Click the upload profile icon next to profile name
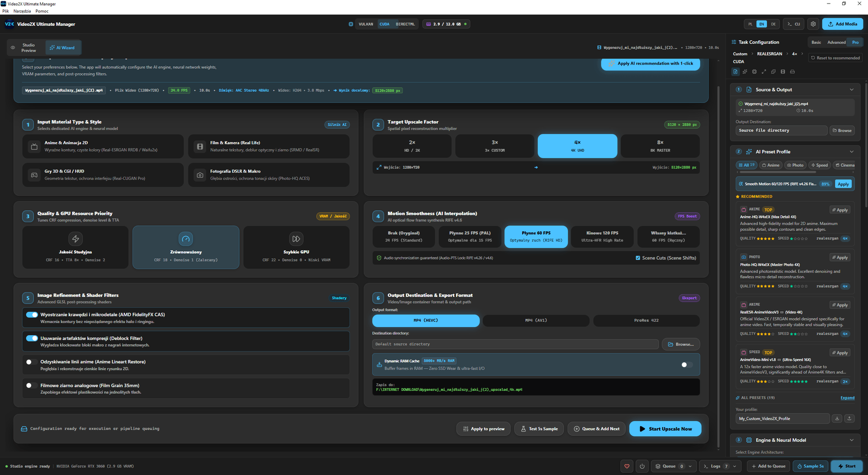Image resolution: width=868 pixels, height=475 pixels. click(x=849, y=418)
